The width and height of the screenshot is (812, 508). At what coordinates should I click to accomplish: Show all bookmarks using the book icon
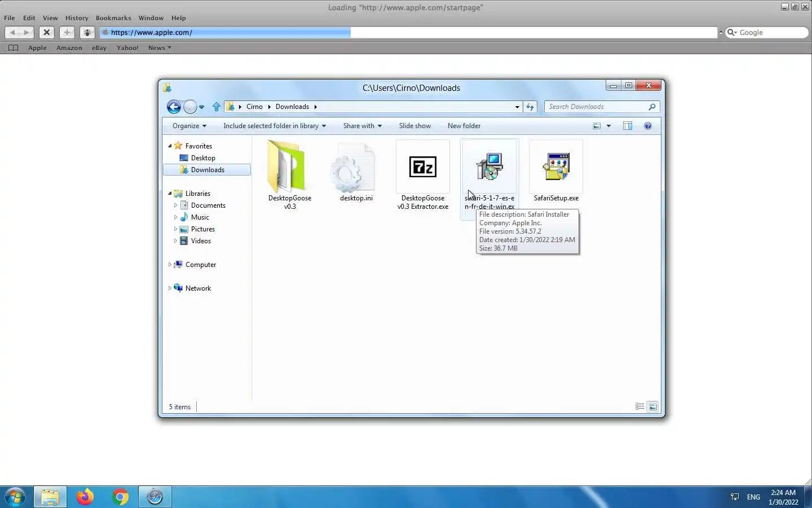[x=13, y=48]
